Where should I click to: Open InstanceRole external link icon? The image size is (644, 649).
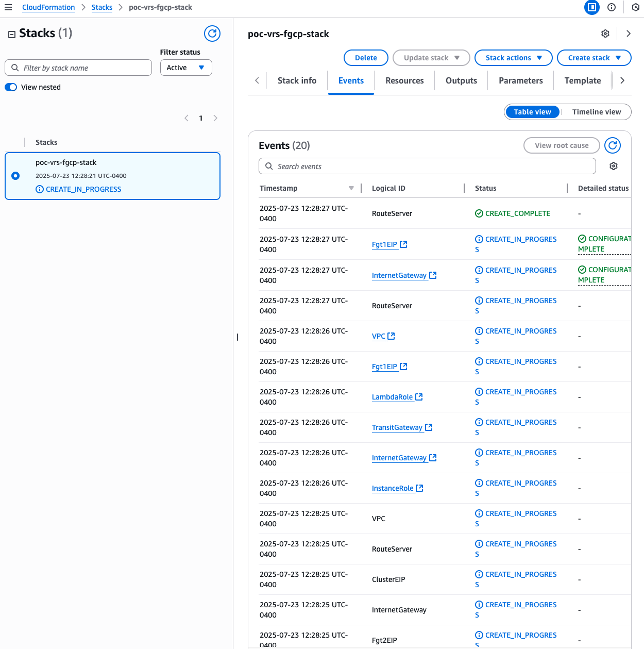pyautogui.click(x=420, y=488)
